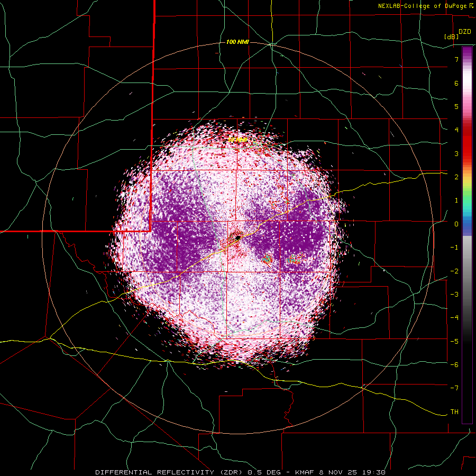Click the negative 1 dB tick label
The image size is (476, 476).
point(454,248)
